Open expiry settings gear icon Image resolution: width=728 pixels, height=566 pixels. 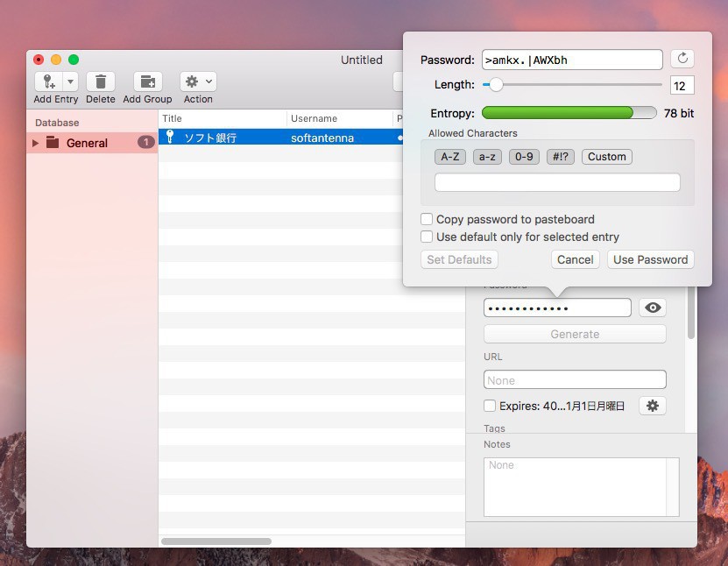653,406
